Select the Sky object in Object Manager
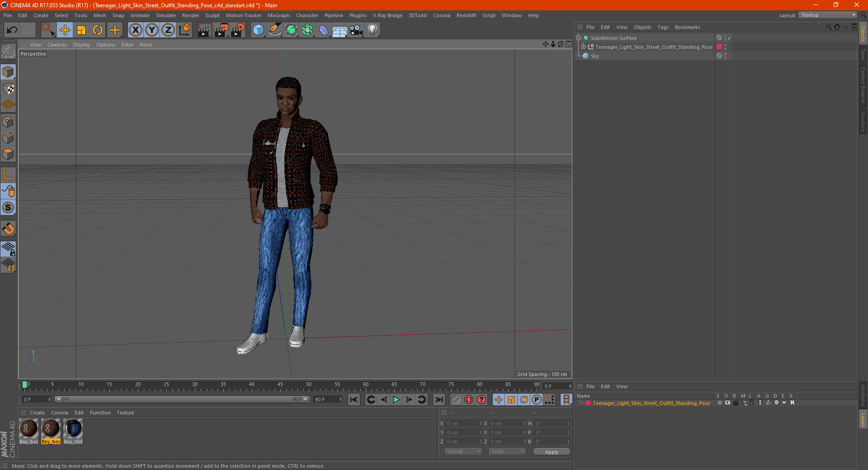Viewport: 868px width, 470px height. [594, 56]
